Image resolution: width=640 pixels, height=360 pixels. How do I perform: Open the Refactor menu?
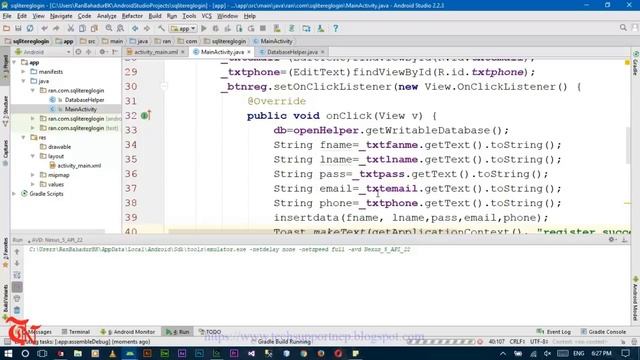pyautogui.click(x=132, y=16)
